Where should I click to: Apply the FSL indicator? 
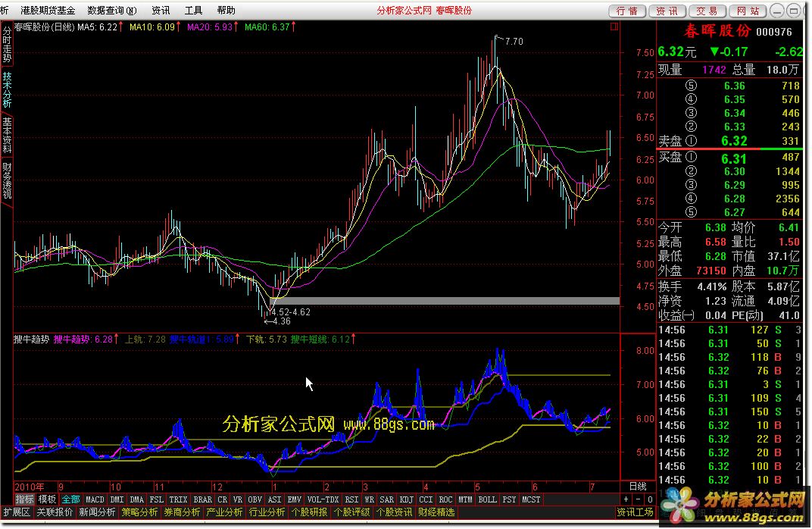156,499
